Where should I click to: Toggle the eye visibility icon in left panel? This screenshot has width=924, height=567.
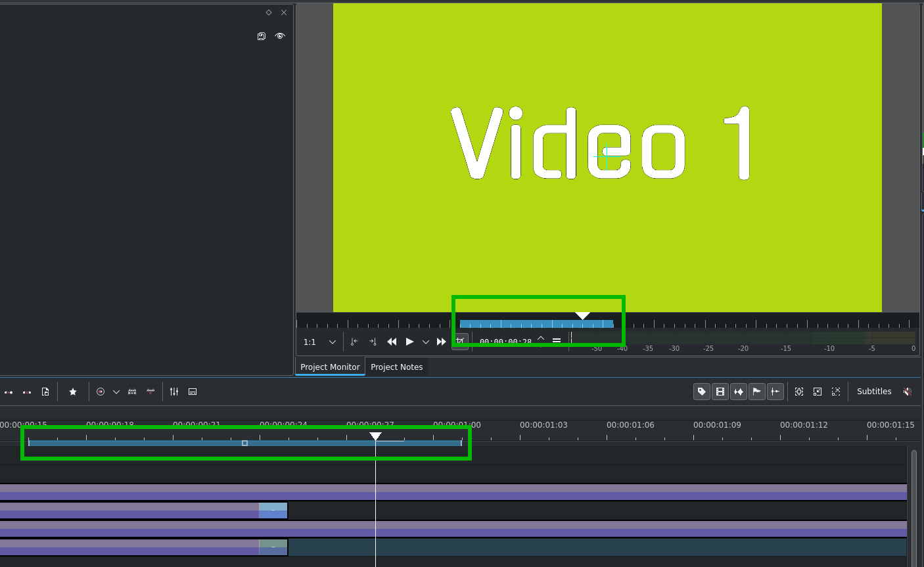[280, 36]
